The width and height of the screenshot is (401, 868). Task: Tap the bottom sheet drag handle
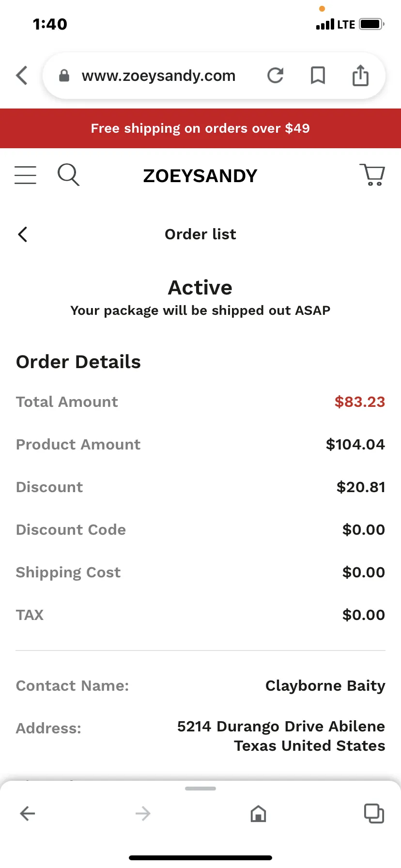pyautogui.click(x=200, y=789)
